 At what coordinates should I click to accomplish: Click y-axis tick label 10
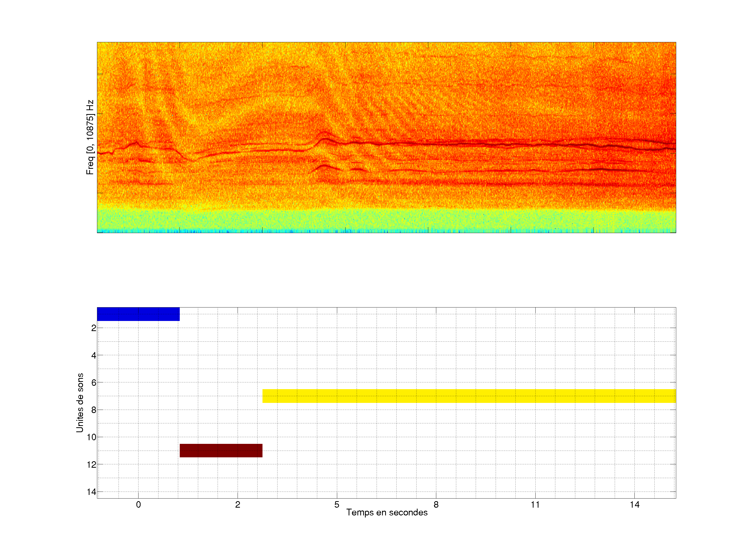[92, 437]
